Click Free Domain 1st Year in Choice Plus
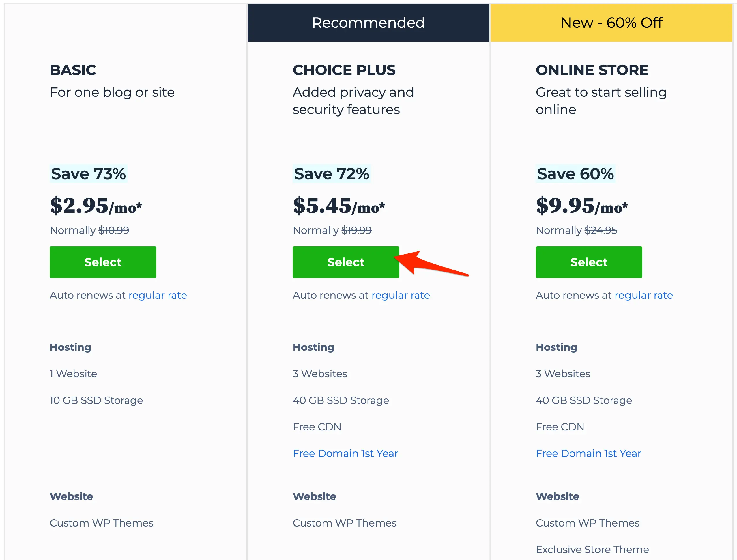737x560 pixels. point(345,453)
